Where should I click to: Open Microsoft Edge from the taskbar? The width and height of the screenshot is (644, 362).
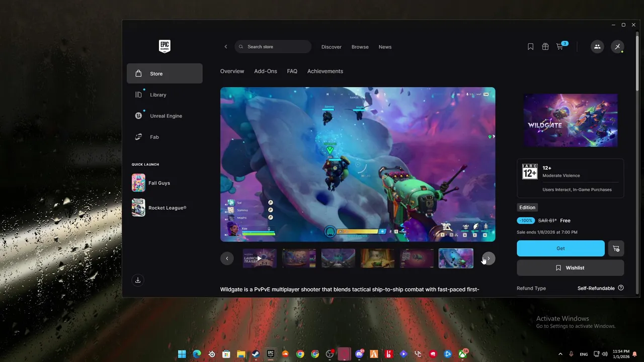click(197, 354)
